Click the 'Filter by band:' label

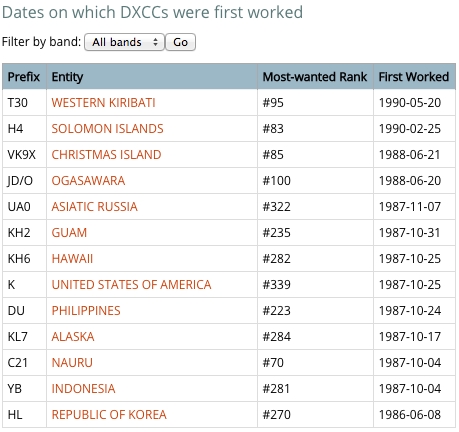(41, 42)
